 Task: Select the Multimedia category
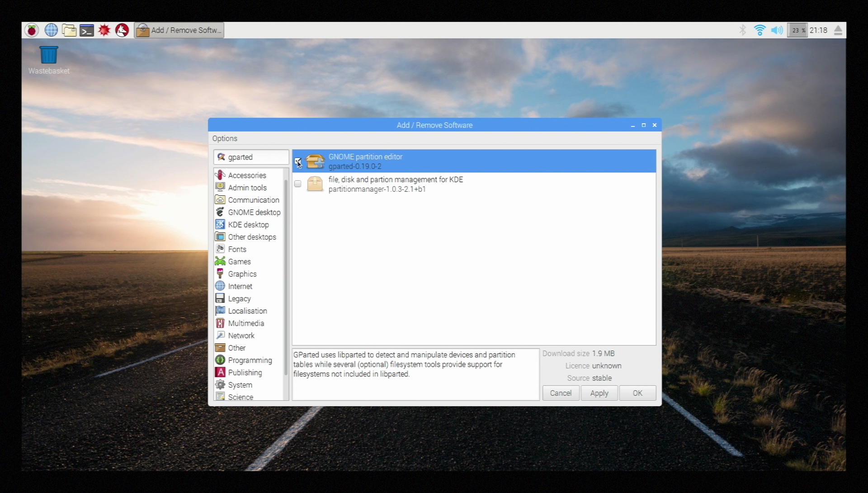(246, 323)
